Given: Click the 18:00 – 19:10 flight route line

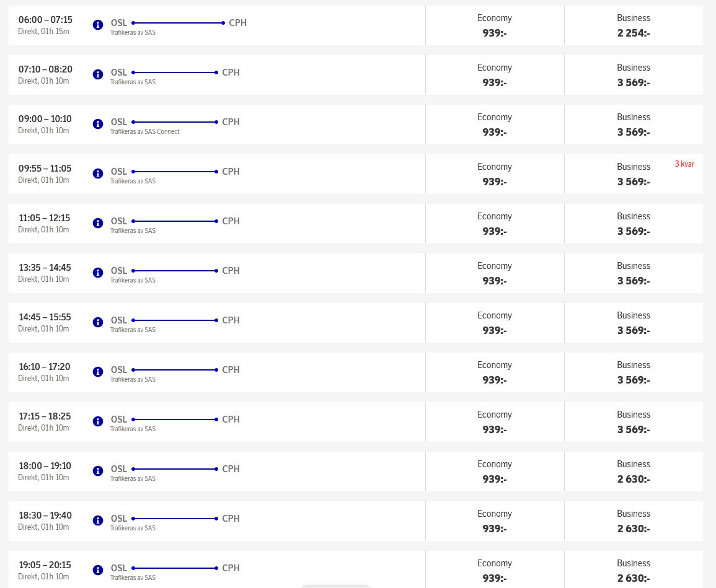Looking at the screenshot, I should [x=175, y=469].
